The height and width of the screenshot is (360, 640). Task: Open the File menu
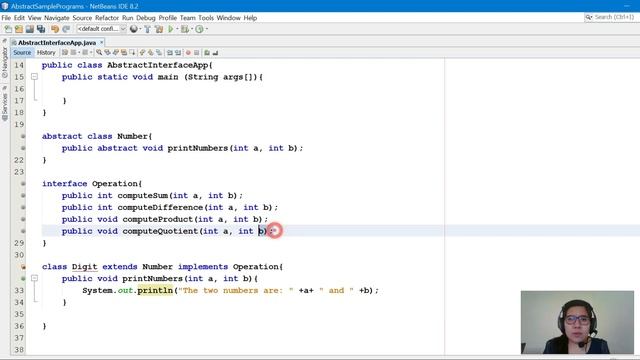pos(6,18)
